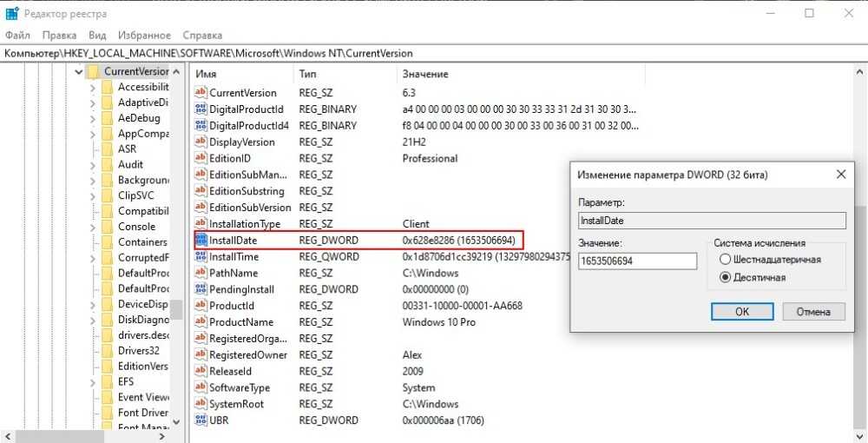Click the RegisteredOwner string value icon
Screen dimensions: 868x443
tap(201, 355)
